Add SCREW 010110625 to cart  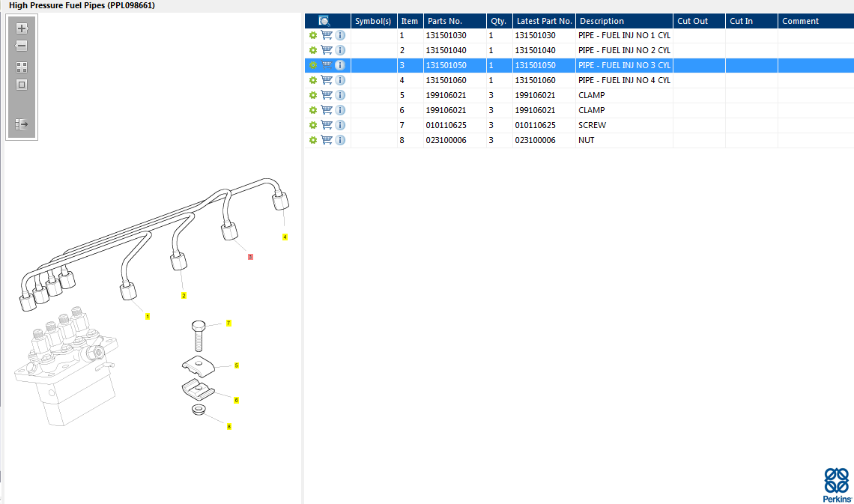327,125
